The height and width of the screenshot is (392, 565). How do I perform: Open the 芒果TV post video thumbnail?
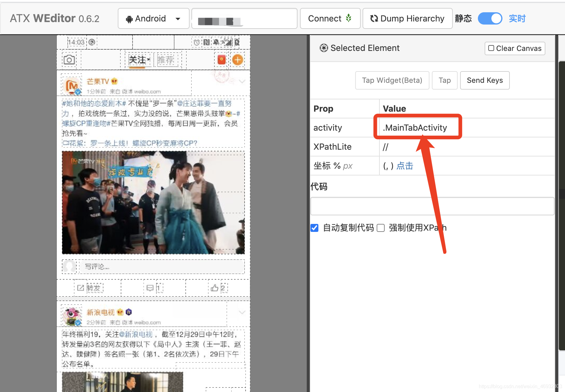point(153,202)
